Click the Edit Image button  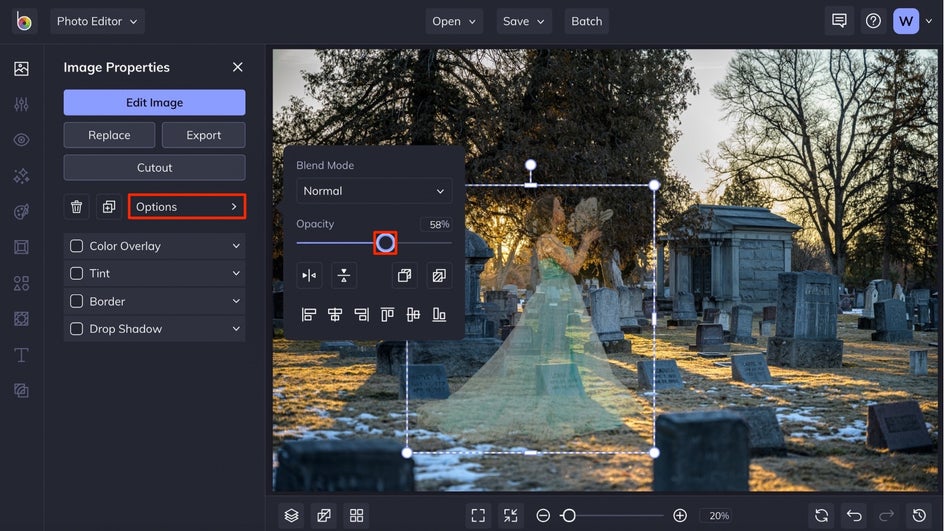point(154,103)
